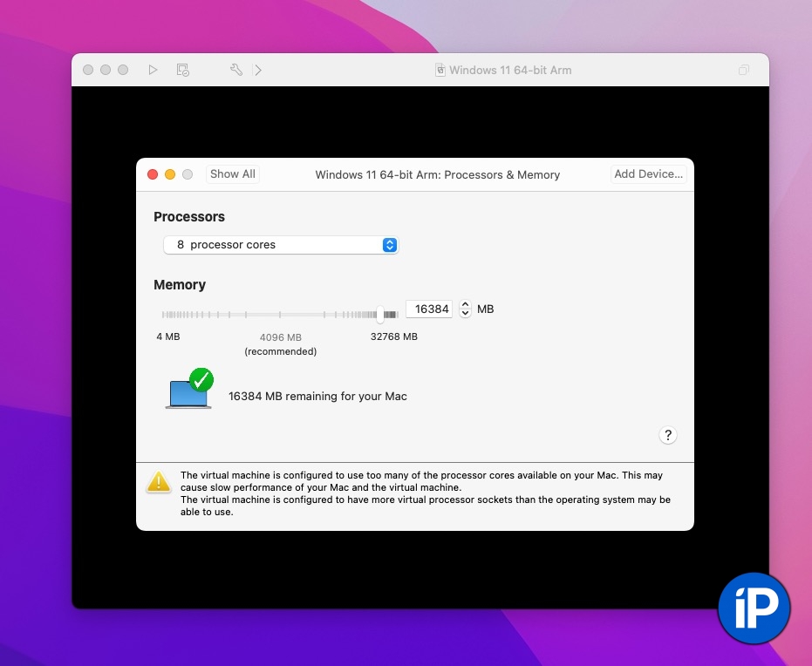Start the virtual machine with play icon
Screen dimensions: 812x666
click(153, 70)
